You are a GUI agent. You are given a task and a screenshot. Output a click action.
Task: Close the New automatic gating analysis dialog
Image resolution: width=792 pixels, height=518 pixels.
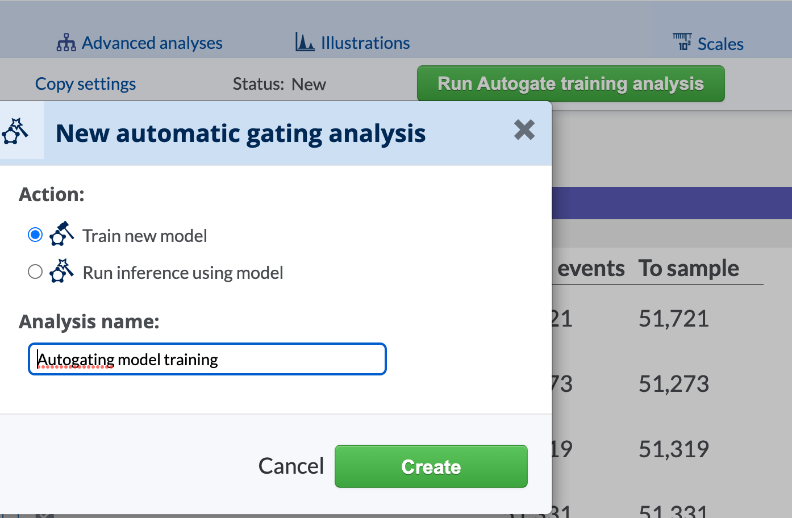[x=524, y=130]
